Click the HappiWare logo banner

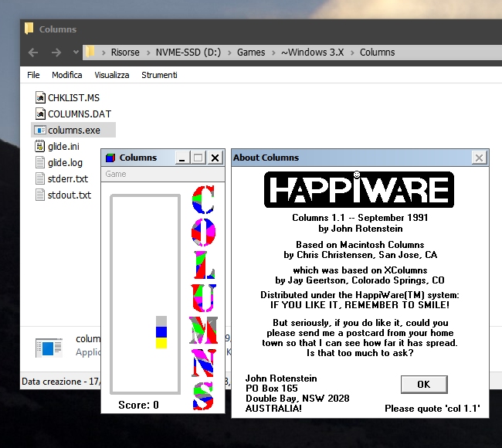click(359, 189)
